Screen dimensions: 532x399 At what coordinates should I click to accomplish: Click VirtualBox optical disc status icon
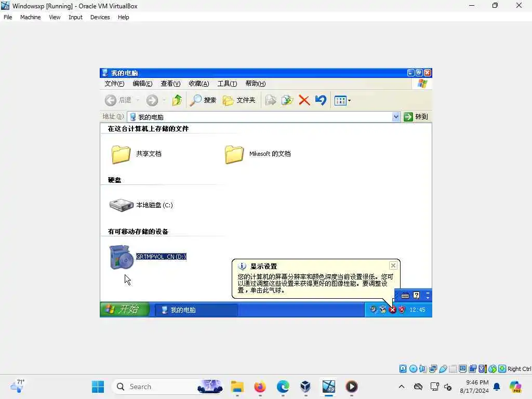pos(413,369)
